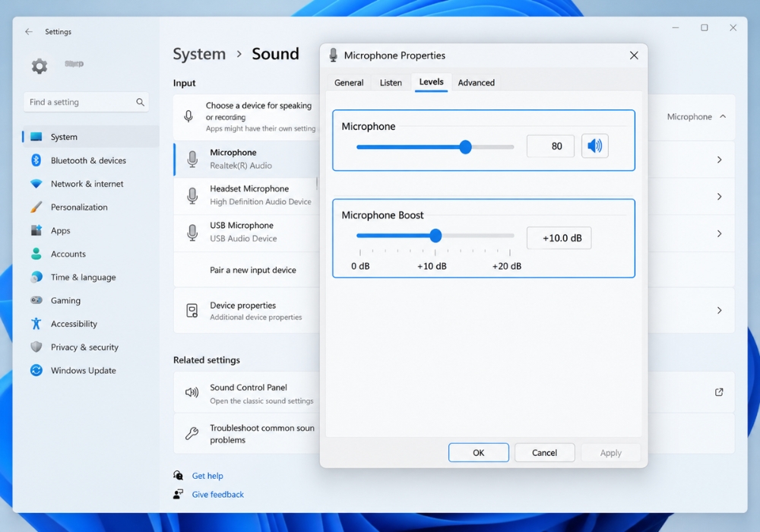Click the Microphone level slider handle
The image size is (760, 532).
pyautogui.click(x=465, y=147)
